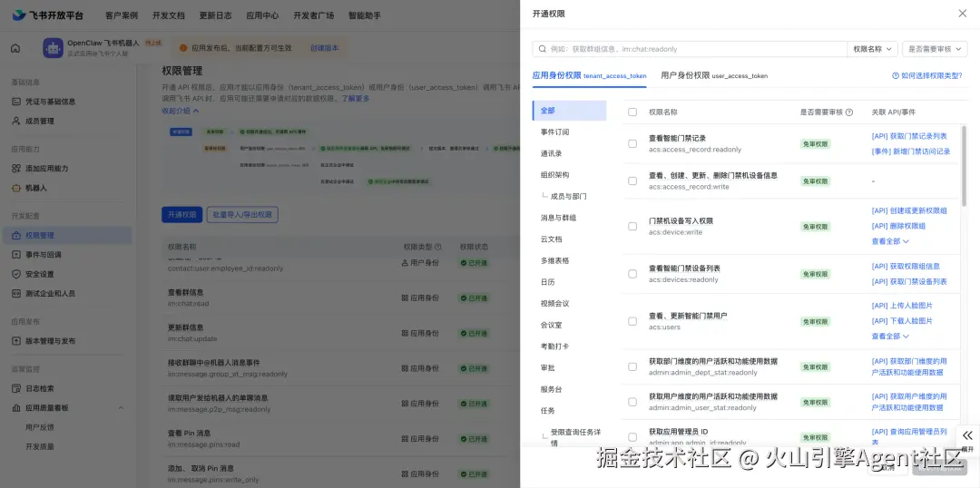Check the 获取应用管理员 ID checkbox
980x488 pixels.
pos(632,437)
